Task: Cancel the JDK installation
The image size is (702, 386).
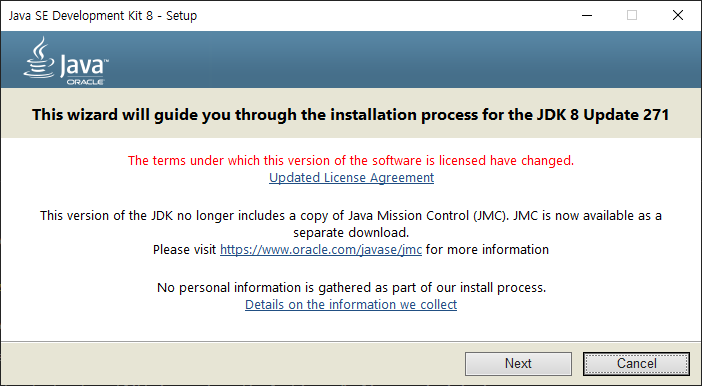Action: 636,363
